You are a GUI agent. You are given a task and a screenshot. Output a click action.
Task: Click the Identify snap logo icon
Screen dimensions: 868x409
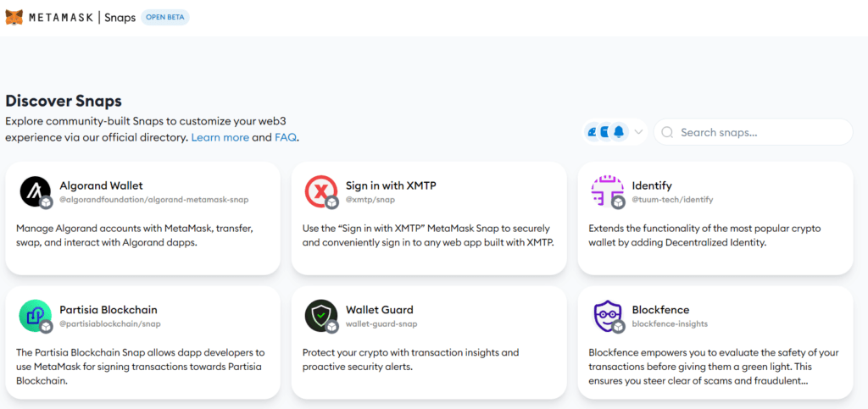tap(607, 191)
